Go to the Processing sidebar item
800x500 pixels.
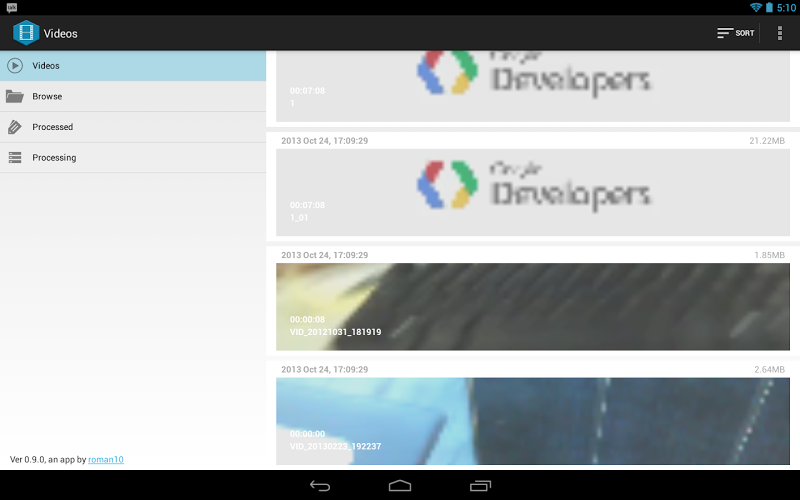[x=133, y=158]
